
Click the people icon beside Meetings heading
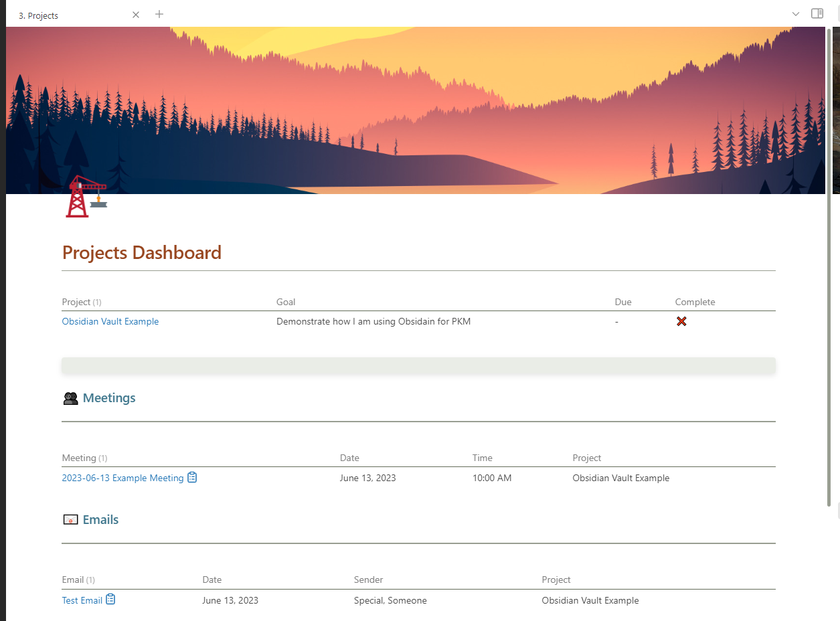70,398
